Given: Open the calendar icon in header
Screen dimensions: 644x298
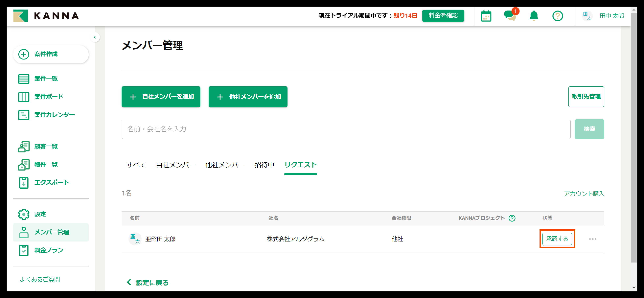Looking at the screenshot, I should (486, 16).
